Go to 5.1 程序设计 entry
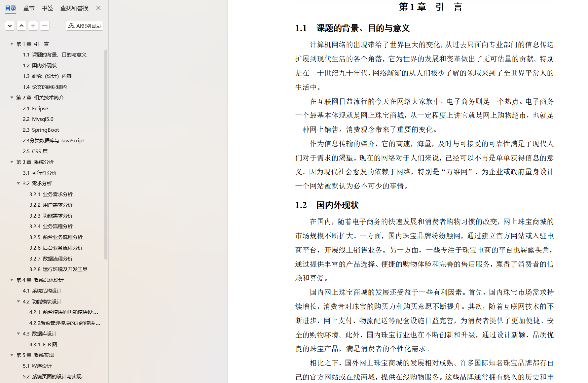Viewport: 588px width, 383px height. (37, 366)
